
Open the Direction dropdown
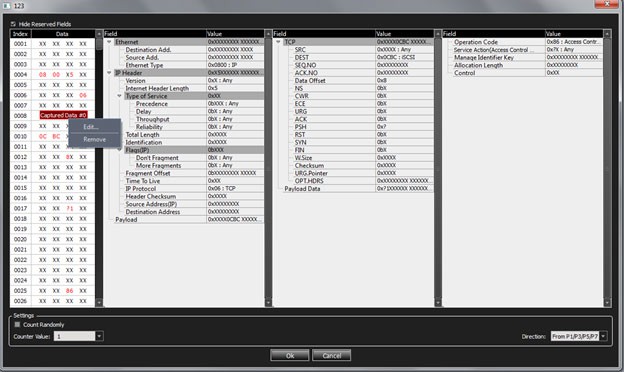point(579,336)
